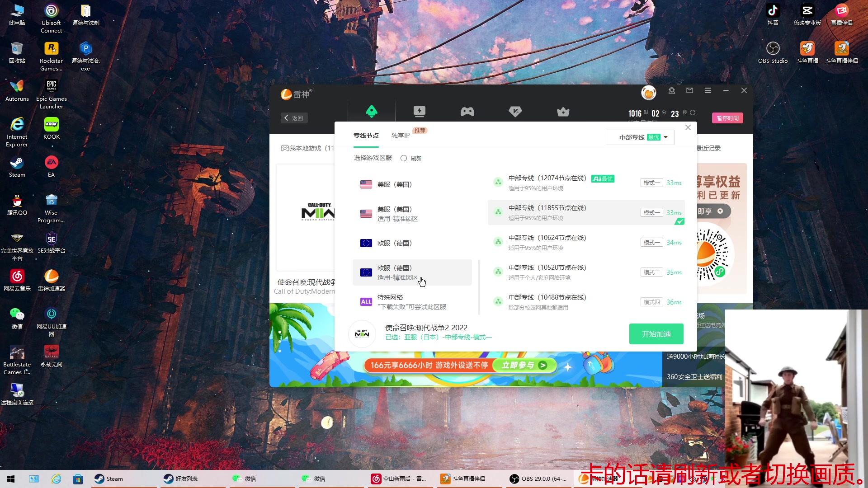Open 送9000小时加速时长 promotion link
Viewport: 868px width, 488px height.
click(x=695, y=357)
